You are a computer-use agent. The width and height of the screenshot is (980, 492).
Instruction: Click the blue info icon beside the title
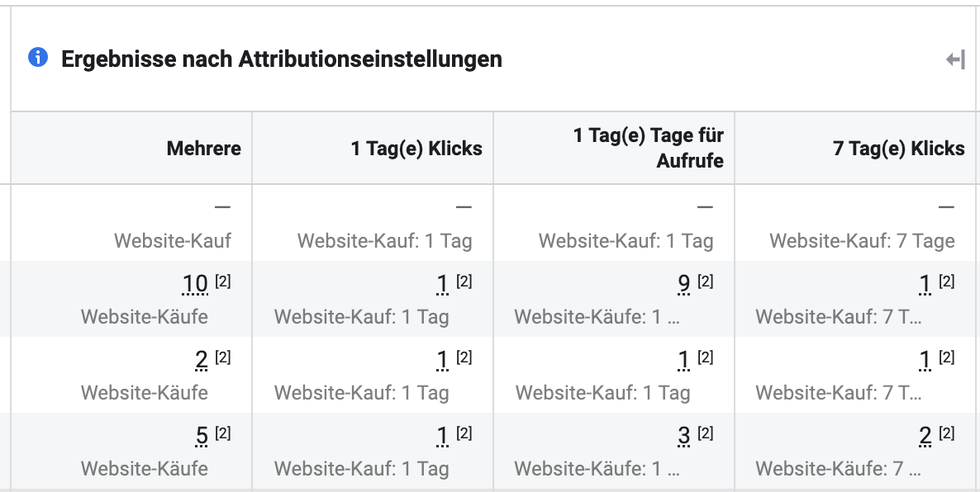click(x=38, y=58)
